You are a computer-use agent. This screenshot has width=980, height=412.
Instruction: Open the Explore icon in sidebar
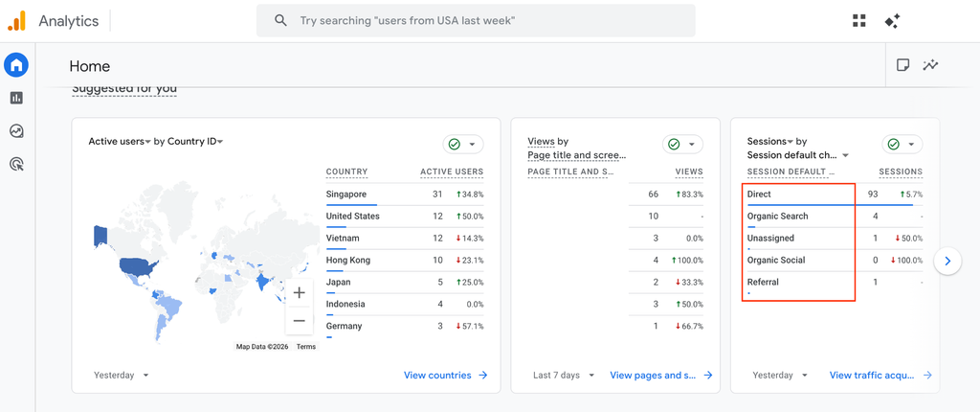point(16,131)
